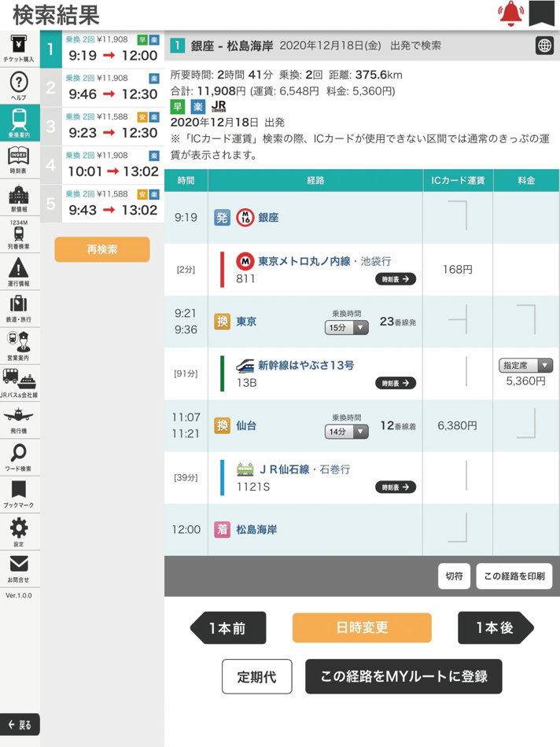The image size is (560, 747).
Task: Open the 14分 transfer time dropdown at 仙台
Action: (x=347, y=432)
